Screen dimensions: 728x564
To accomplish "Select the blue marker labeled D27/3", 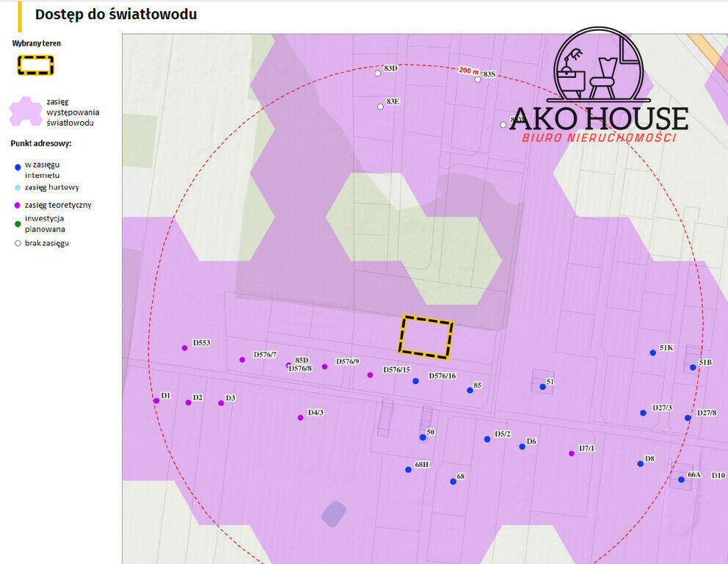I will 643,413.
